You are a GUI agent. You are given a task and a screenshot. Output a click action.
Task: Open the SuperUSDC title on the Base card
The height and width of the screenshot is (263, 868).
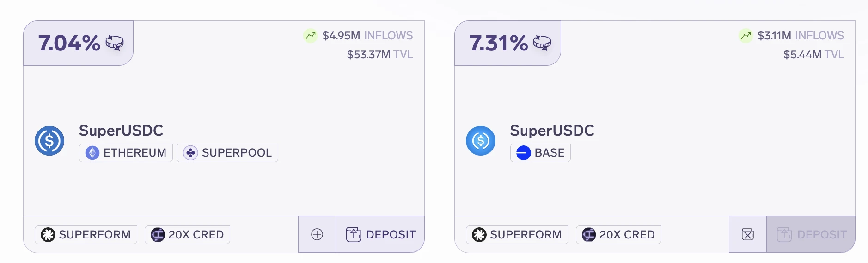coord(552,131)
